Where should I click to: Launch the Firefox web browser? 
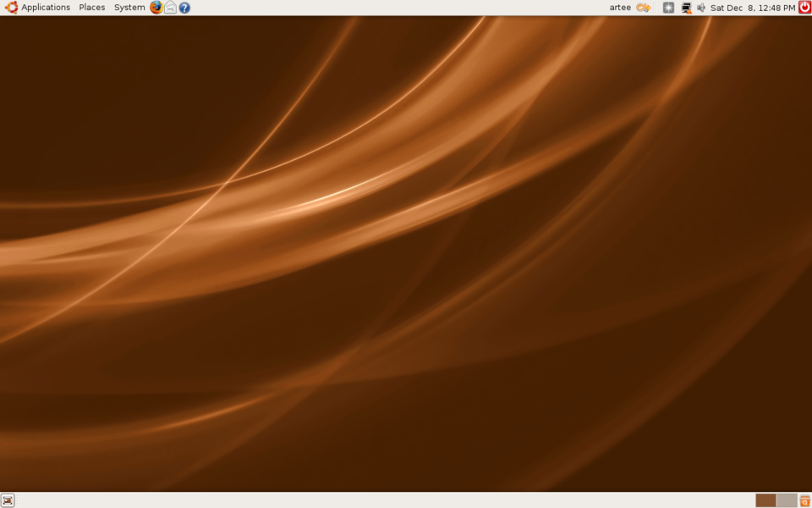tap(156, 8)
